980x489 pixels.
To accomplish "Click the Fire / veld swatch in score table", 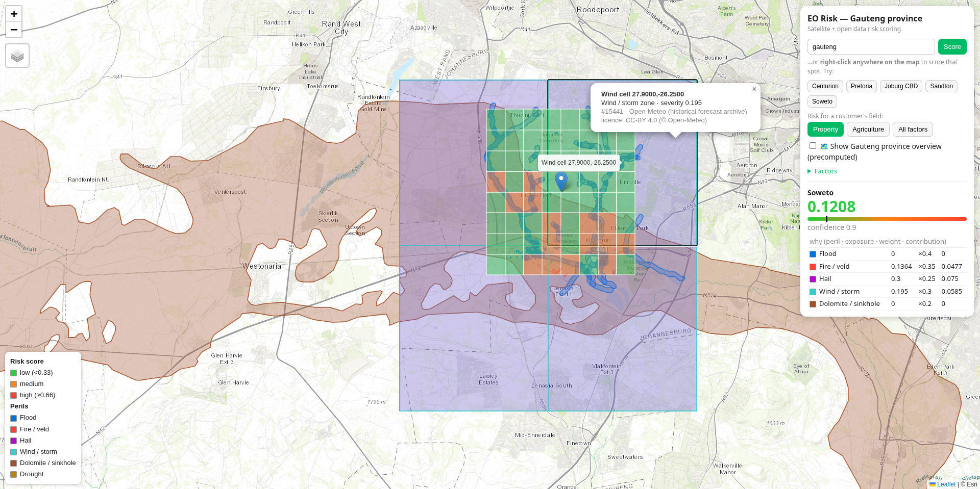I will coord(813,267).
